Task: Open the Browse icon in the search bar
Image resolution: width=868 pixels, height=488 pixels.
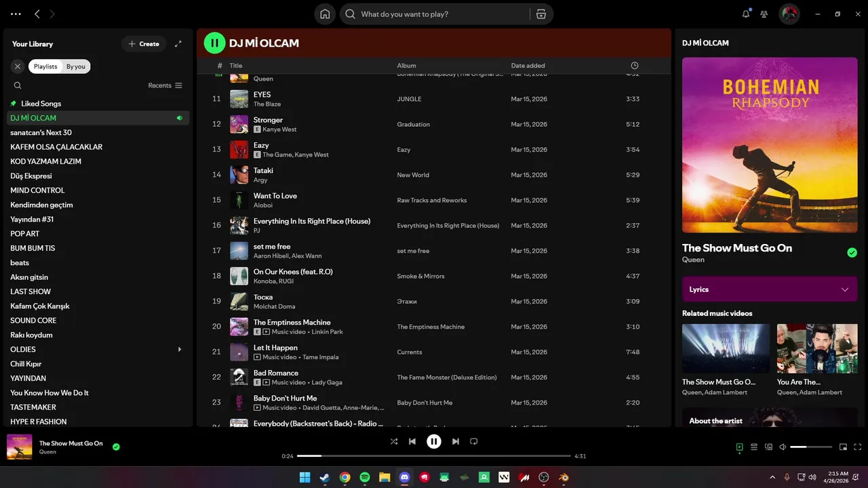Action: click(x=540, y=14)
